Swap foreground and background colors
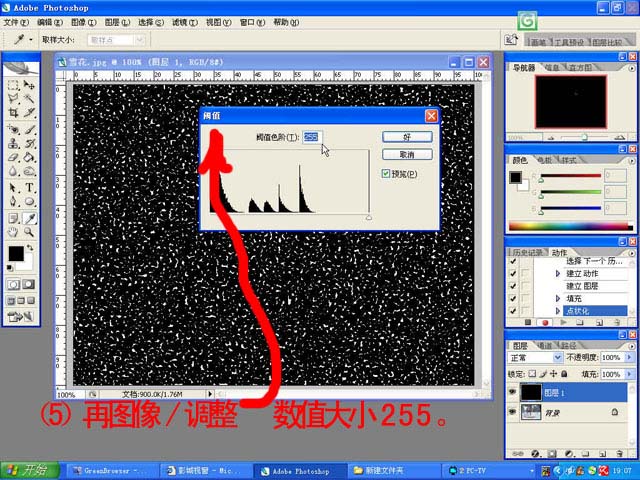The image size is (640, 480). (x=29, y=248)
